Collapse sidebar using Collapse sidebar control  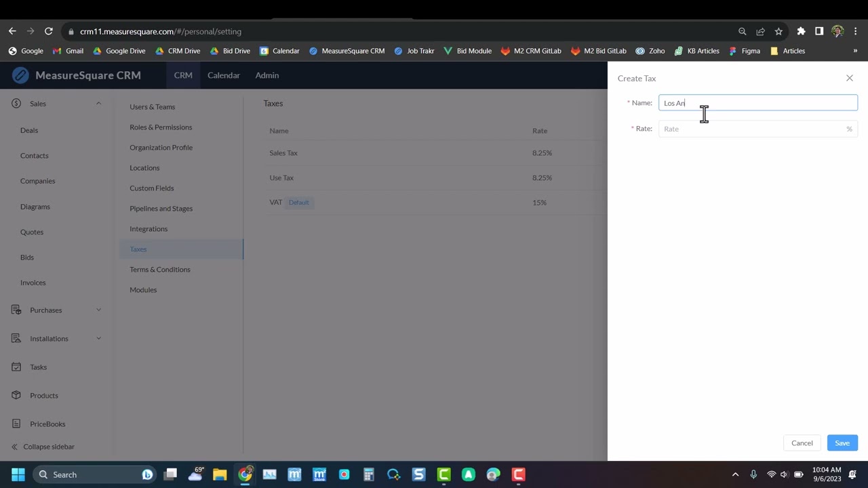[43, 447]
